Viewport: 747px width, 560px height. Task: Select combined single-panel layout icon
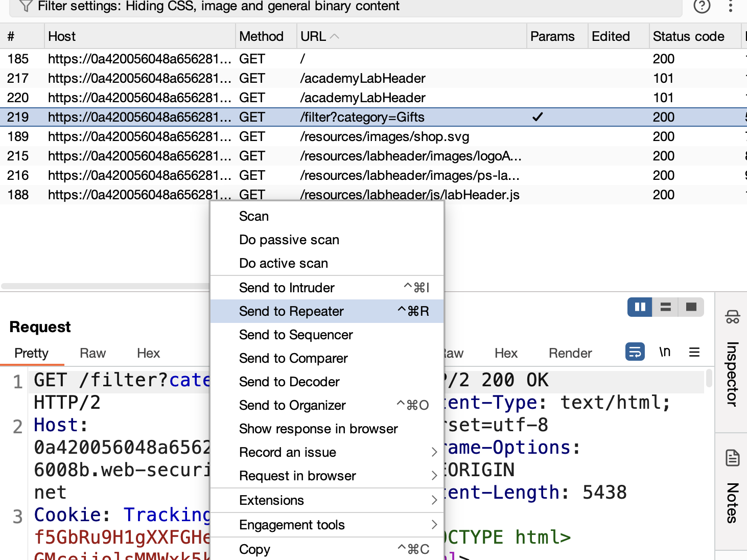pos(691,307)
